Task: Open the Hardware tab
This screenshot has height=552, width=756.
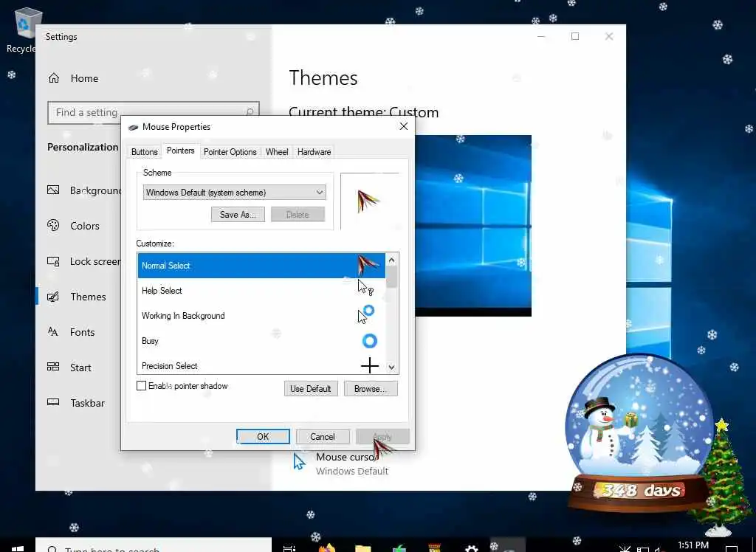Action: [x=314, y=152]
